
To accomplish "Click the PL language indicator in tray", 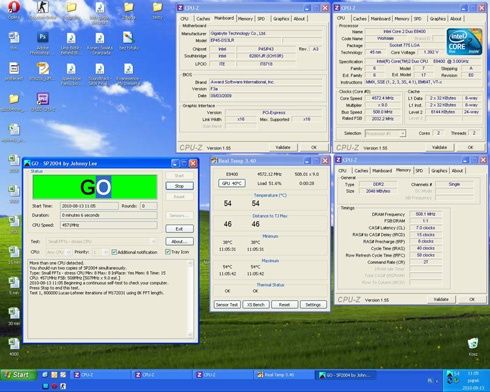I will pyautogui.click(x=430, y=380).
